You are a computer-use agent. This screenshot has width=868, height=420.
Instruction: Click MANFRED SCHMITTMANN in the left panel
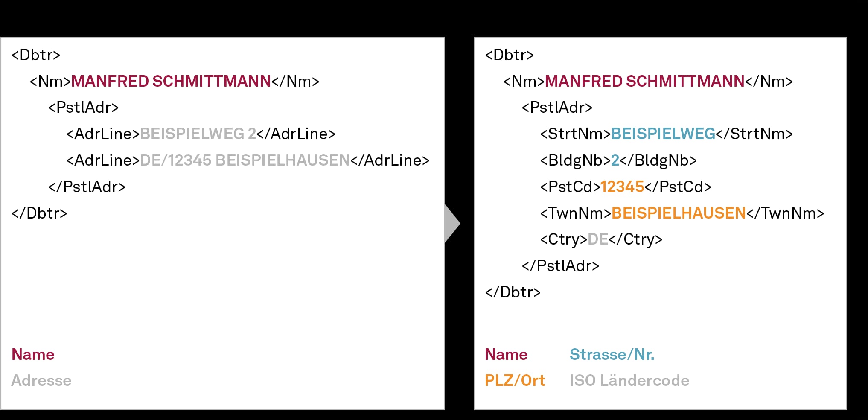[171, 82]
